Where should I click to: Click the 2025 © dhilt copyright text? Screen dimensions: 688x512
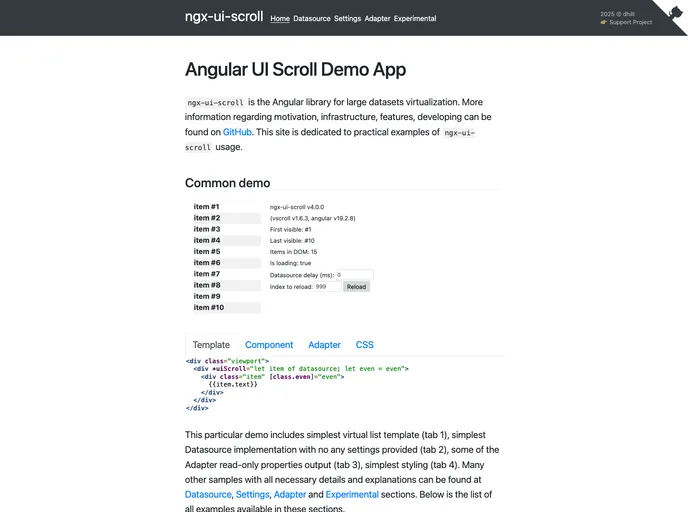tap(617, 14)
